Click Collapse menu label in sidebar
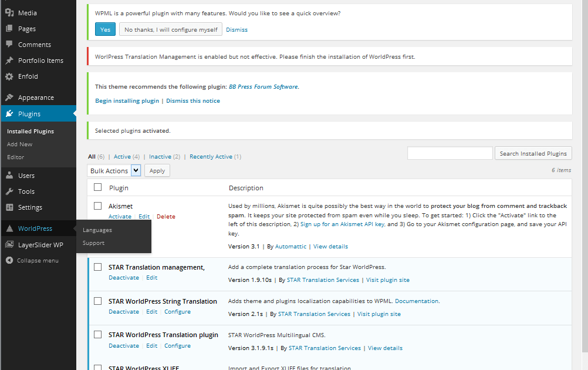Image resolution: width=588 pixels, height=370 pixels. click(38, 260)
